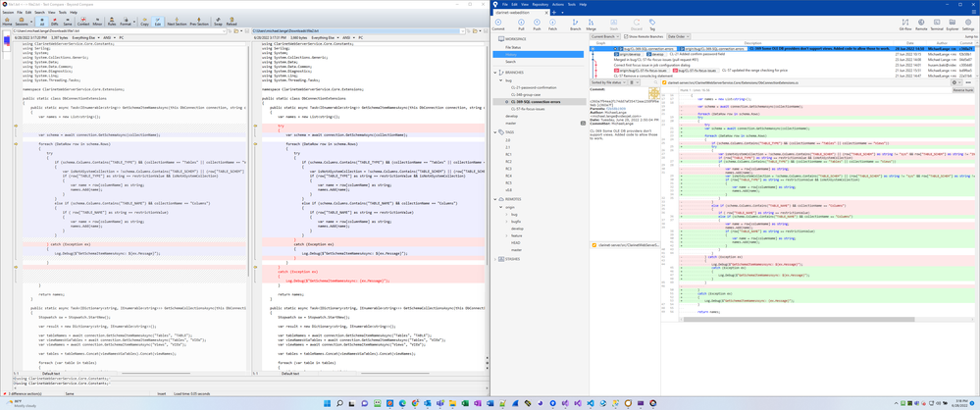Show only Diffs in Beyond Compare
The height and width of the screenshot is (410, 980).
coord(55,22)
